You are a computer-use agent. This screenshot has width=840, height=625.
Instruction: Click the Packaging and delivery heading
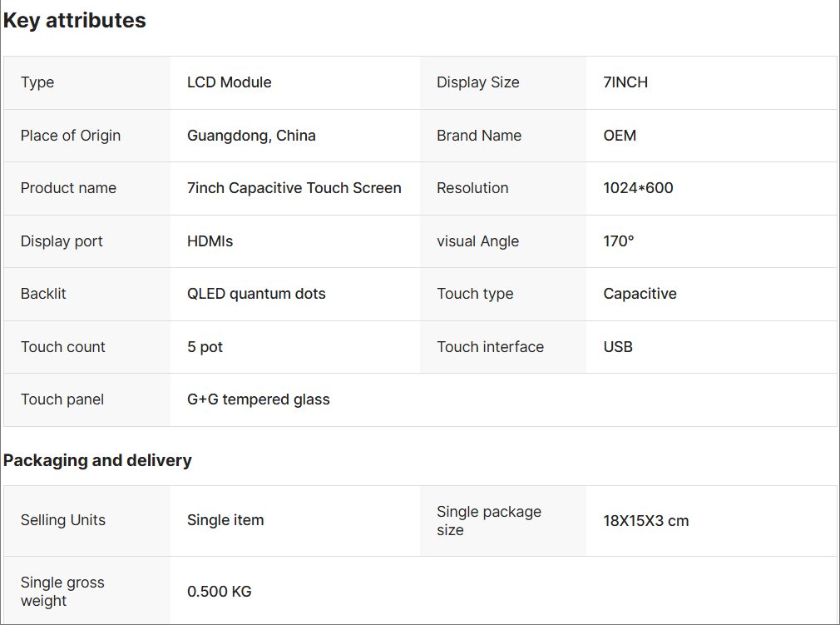click(x=97, y=460)
